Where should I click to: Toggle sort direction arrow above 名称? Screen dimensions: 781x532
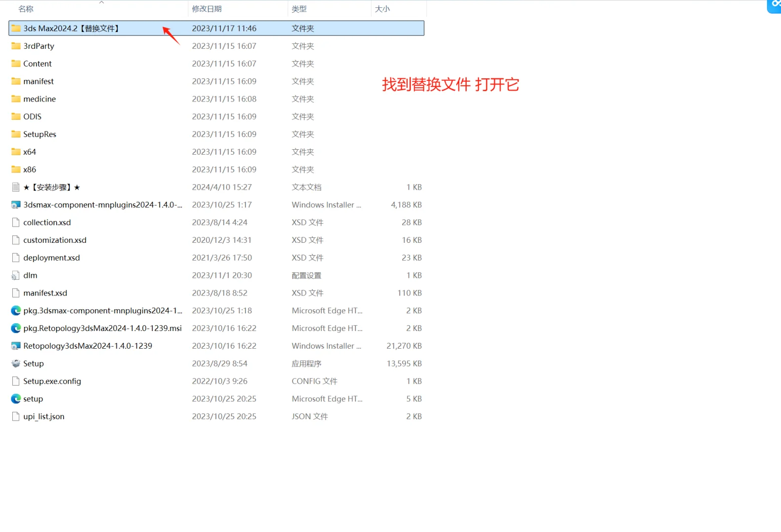click(102, 2)
